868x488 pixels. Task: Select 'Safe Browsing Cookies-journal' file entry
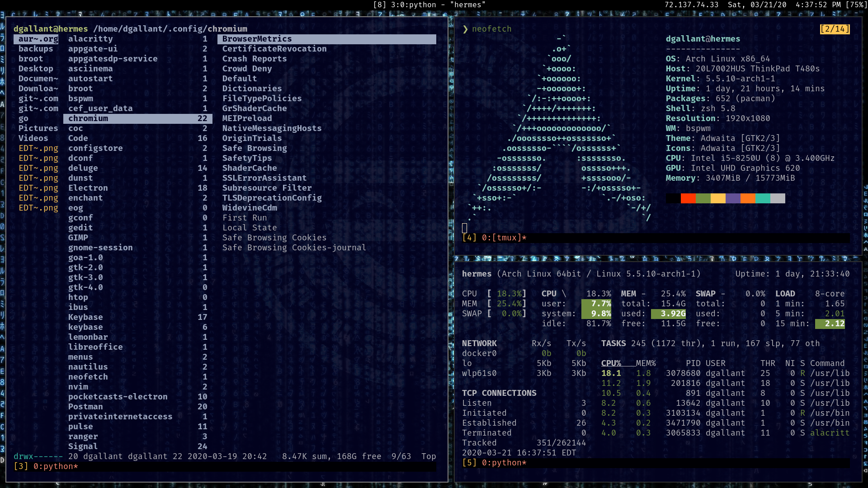tap(294, 248)
